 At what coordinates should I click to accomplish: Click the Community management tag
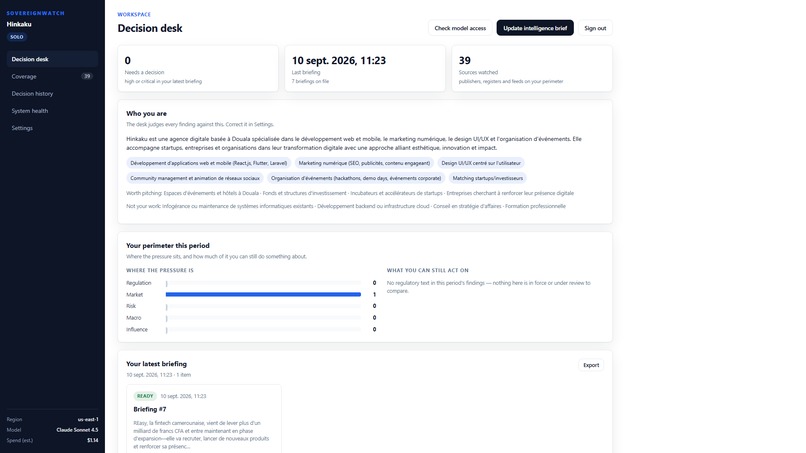[x=195, y=178]
